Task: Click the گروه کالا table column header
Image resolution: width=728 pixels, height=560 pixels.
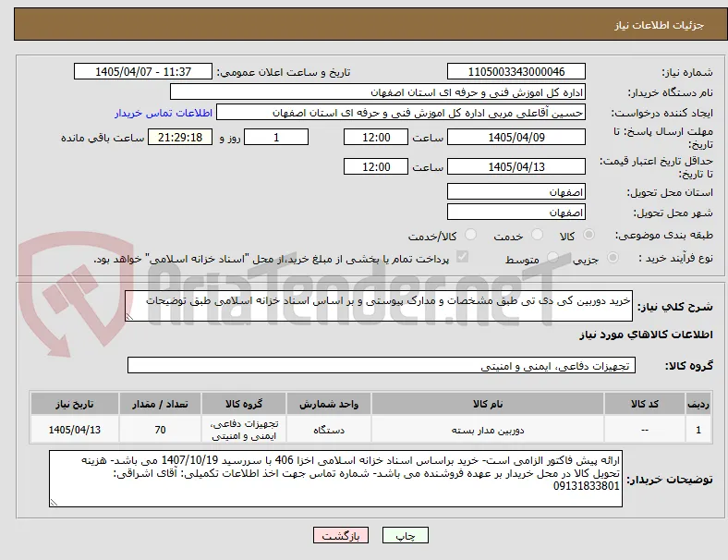Action: point(244,404)
